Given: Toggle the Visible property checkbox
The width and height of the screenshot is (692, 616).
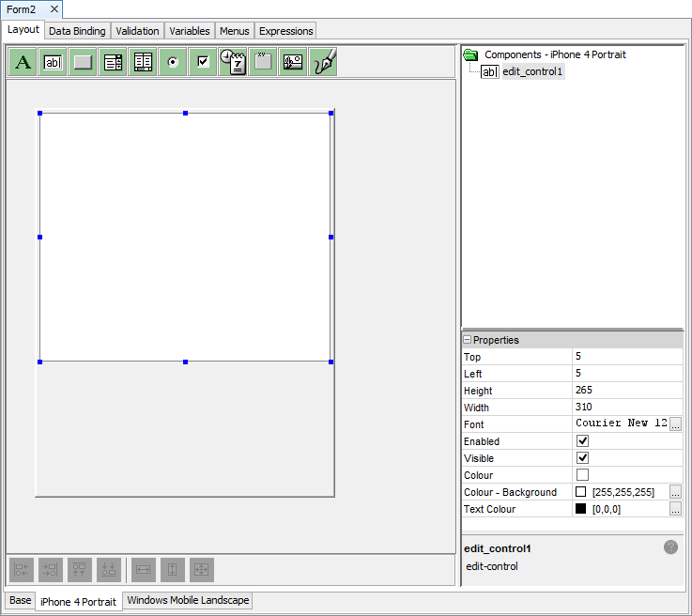Looking at the screenshot, I should (x=582, y=458).
